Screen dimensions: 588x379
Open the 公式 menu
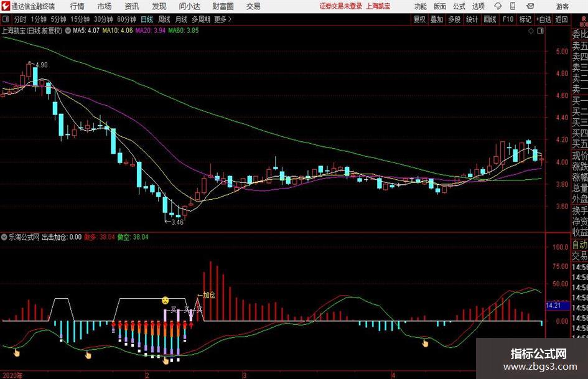pos(459,6)
